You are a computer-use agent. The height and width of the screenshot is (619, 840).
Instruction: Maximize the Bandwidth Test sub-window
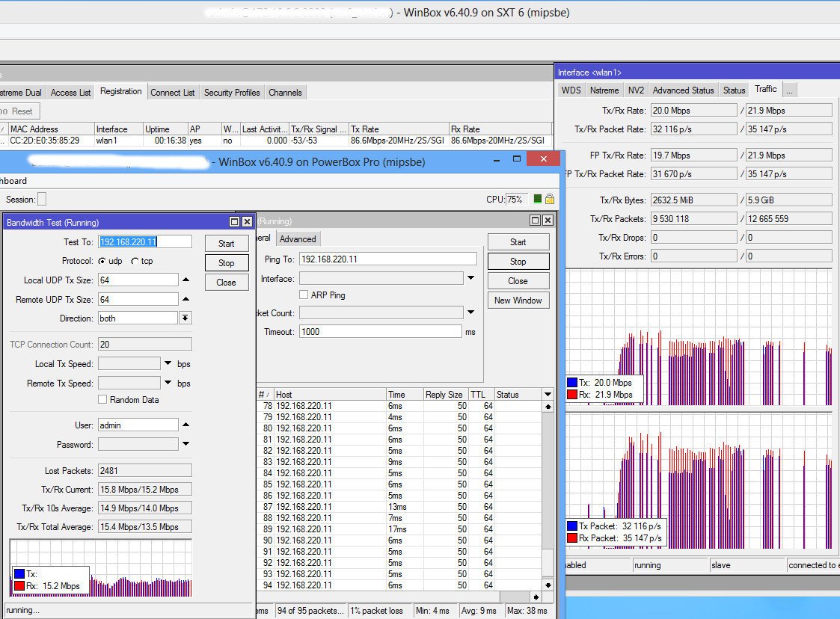click(x=235, y=222)
